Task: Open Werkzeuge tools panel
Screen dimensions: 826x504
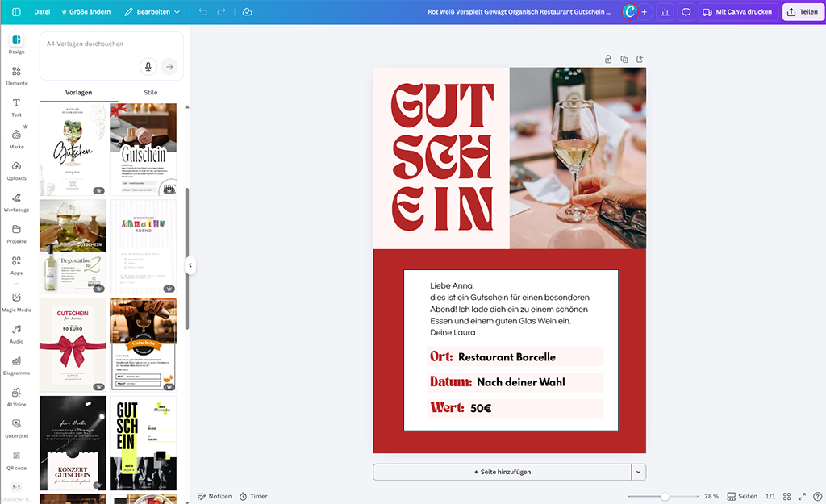Action: pyautogui.click(x=16, y=202)
